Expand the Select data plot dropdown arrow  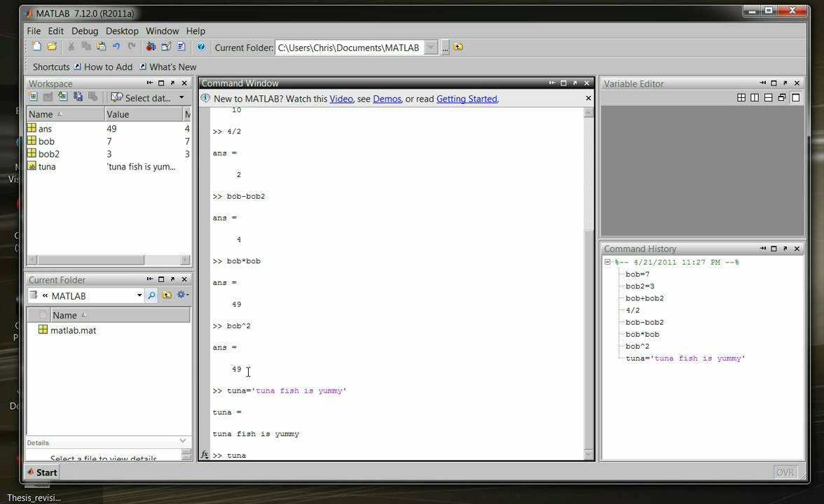(182, 98)
